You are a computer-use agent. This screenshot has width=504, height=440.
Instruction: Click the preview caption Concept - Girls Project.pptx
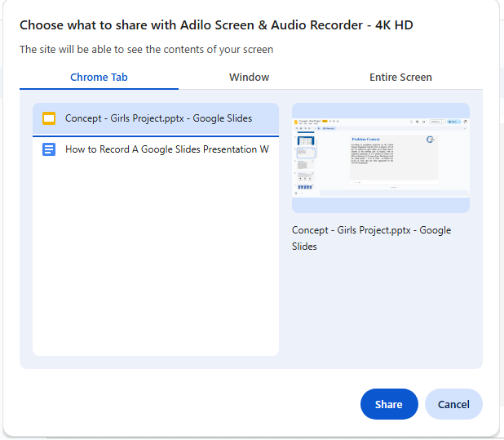[x=371, y=238]
